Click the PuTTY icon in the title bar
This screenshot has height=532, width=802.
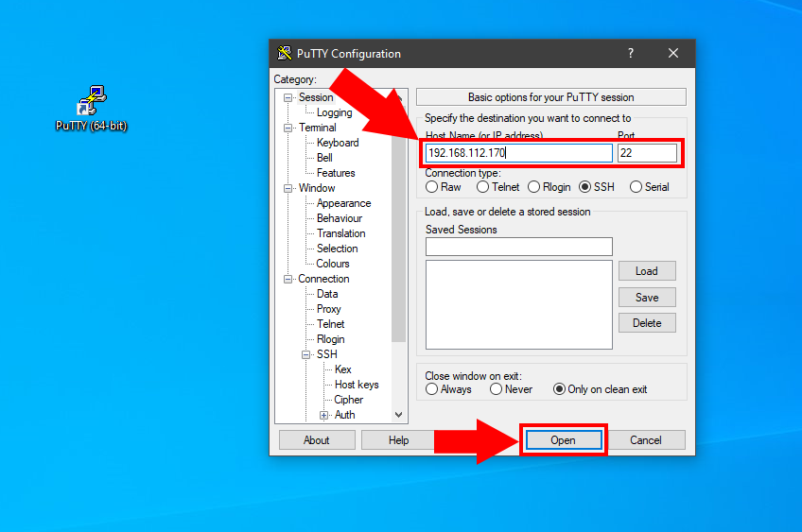tap(285, 53)
